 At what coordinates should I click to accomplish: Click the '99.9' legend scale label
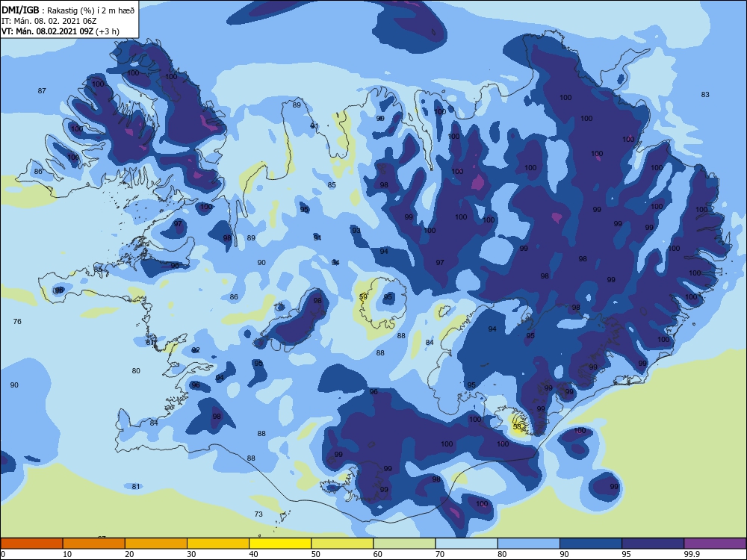pyautogui.click(x=691, y=554)
